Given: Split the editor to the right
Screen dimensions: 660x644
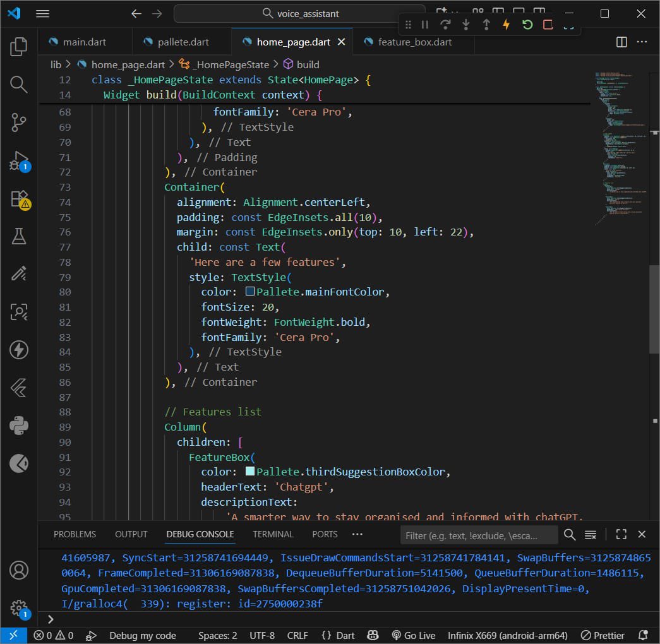Looking at the screenshot, I should 621,42.
